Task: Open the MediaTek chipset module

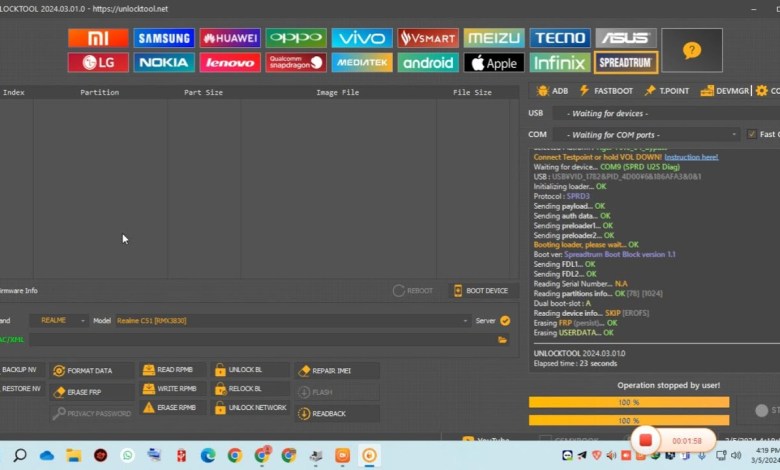Action: [x=362, y=63]
